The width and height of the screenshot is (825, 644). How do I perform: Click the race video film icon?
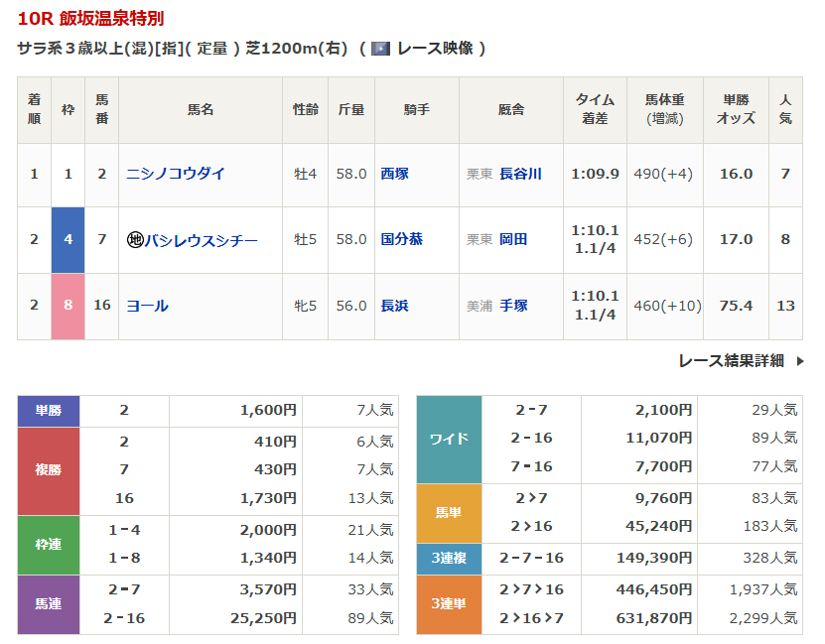[x=379, y=49]
